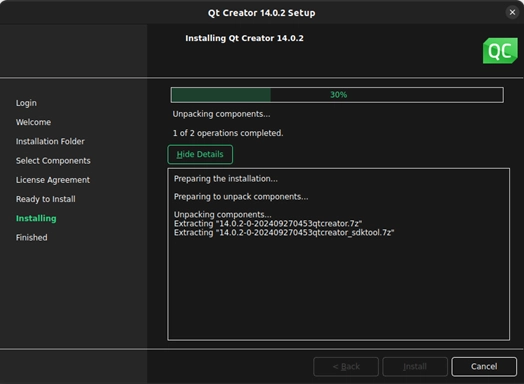Cancel the Qt Creator installation

point(484,367)
